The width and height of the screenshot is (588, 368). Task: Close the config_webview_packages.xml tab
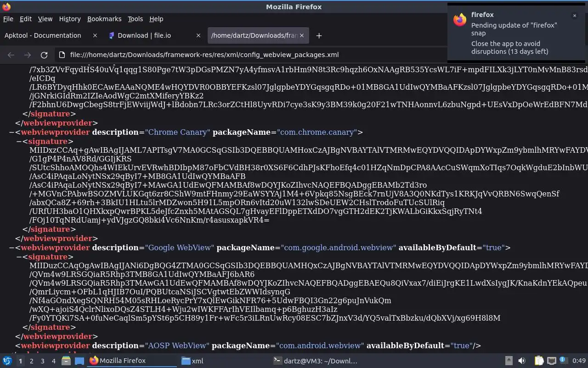[302, 35]
